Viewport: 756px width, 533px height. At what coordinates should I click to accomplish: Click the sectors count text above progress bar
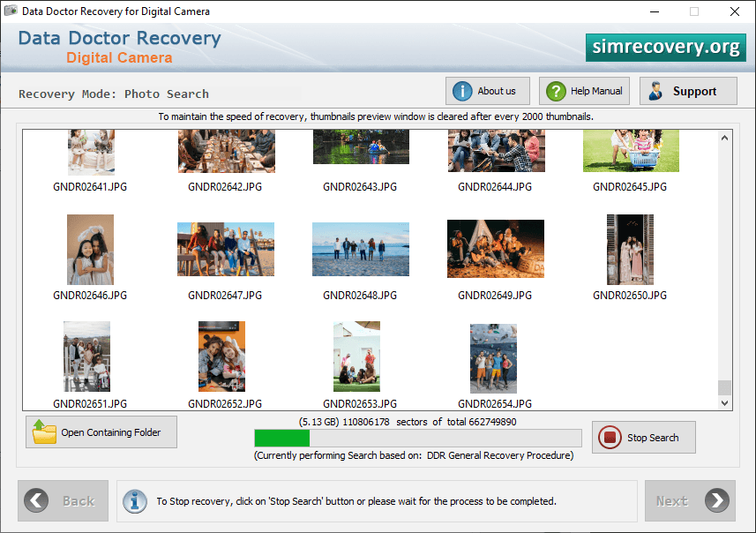click(408, 422)
